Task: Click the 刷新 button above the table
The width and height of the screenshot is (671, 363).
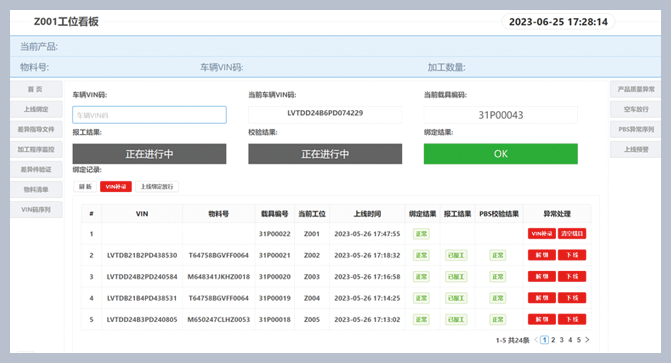Action: 85,187
